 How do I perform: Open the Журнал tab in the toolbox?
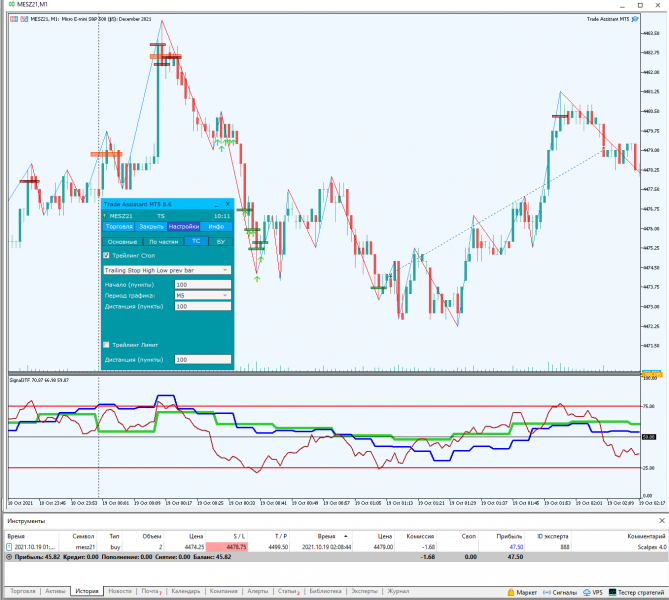398,591
